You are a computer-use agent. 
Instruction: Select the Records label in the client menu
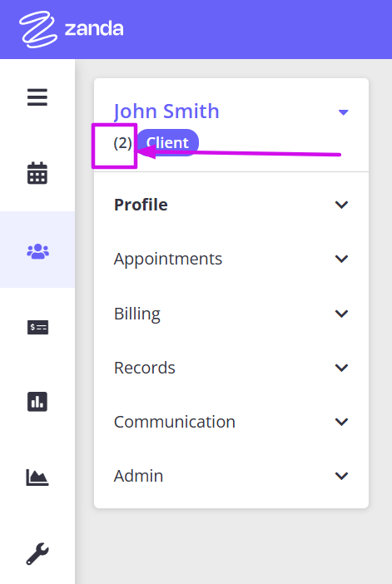145,368
